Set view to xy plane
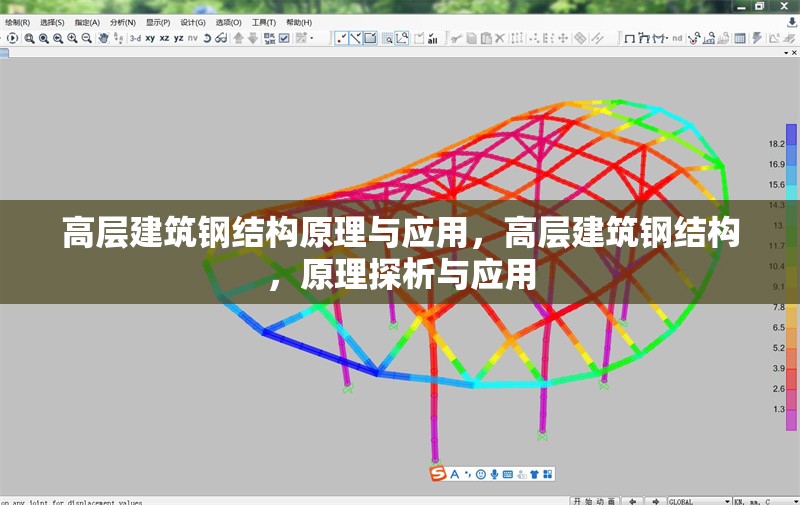Screen dimensions: 800x505 coord(150,38)
